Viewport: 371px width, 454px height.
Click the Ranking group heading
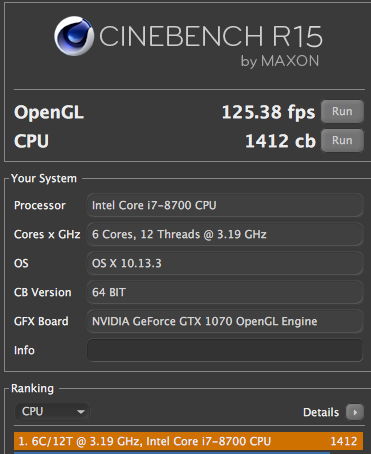32,388
